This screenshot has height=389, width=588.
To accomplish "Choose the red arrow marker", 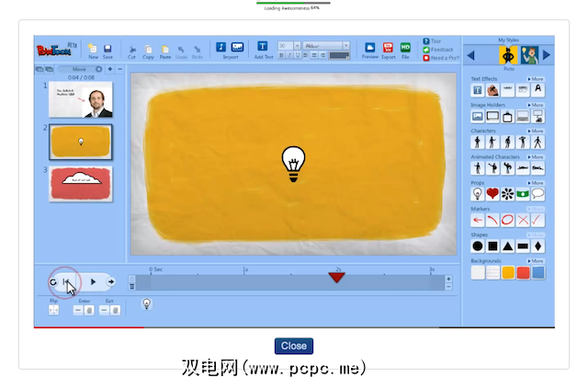I will point(478,221).
